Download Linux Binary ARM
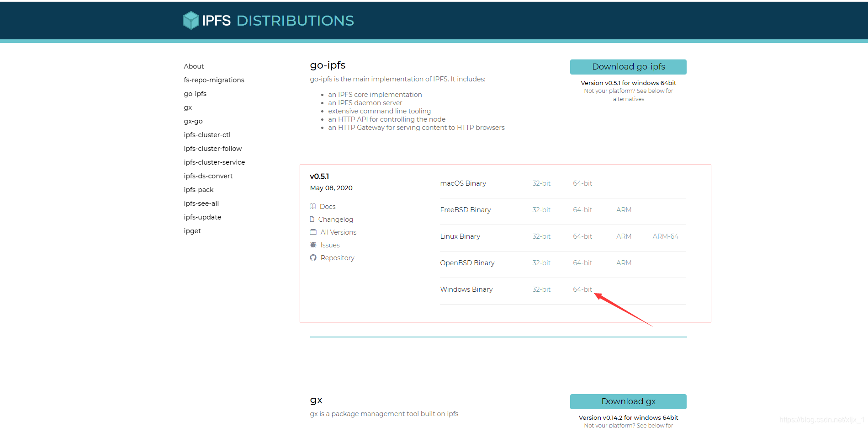 click(x=624, y=236)
